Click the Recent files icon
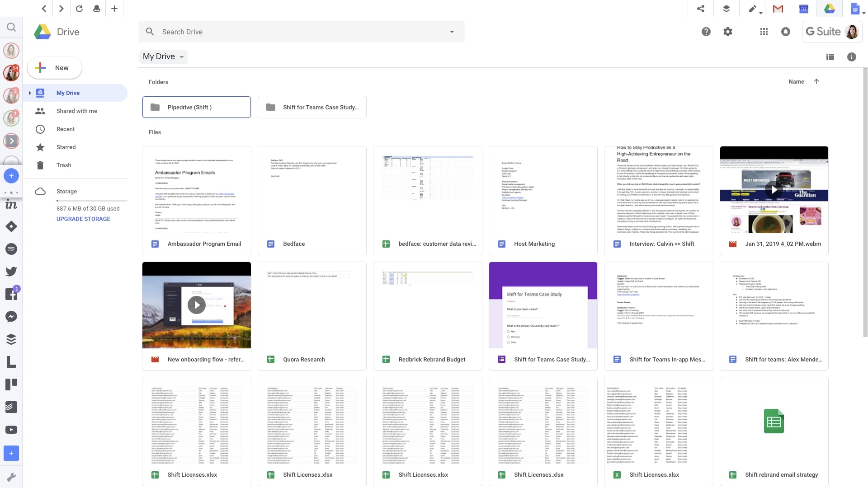Screen dimensions: 868x488 [41, 129]
